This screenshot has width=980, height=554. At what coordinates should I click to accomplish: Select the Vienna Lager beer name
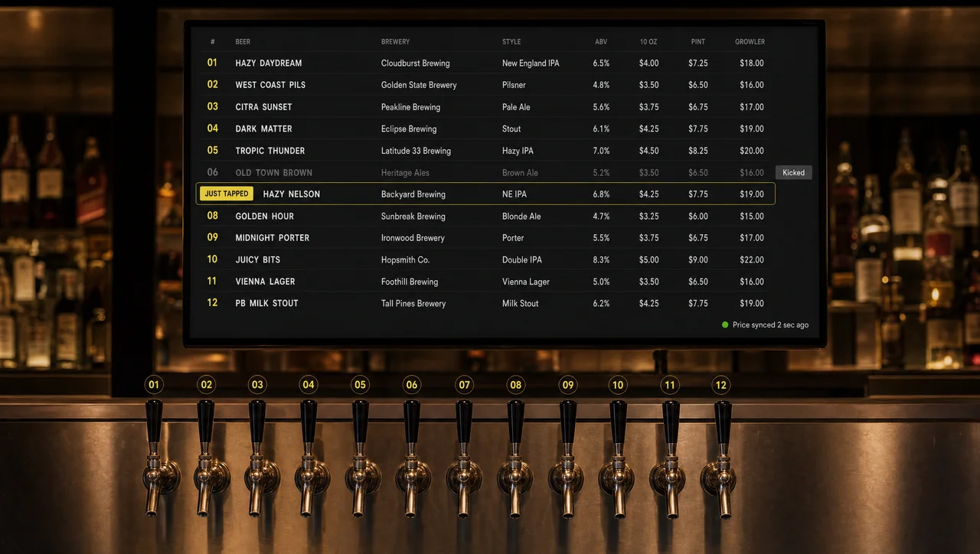point(265,282)
